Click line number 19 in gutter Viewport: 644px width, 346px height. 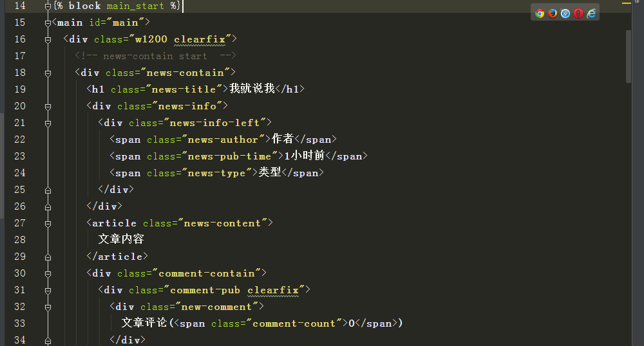(20, 89)
